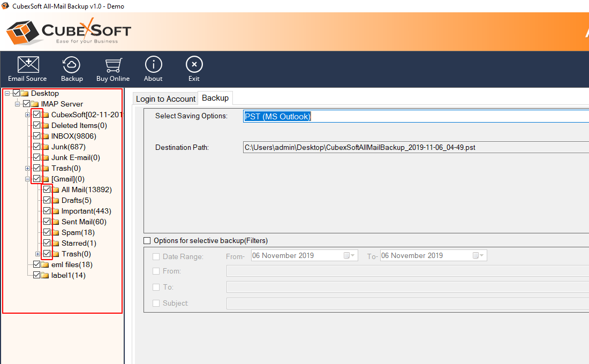589x364 pixels.
Task: Open the Select Saving Options dropdown
Action: 415,116
